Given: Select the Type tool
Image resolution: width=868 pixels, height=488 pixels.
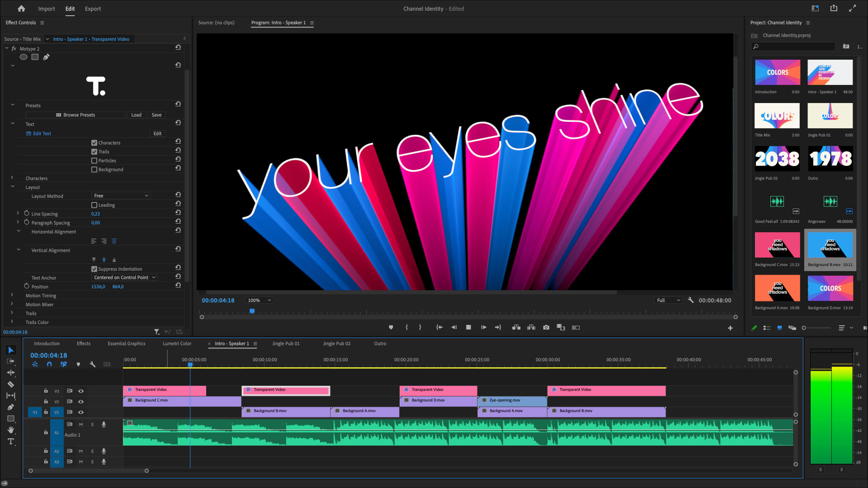Looking at the screenshot, I should coord(11,441).
